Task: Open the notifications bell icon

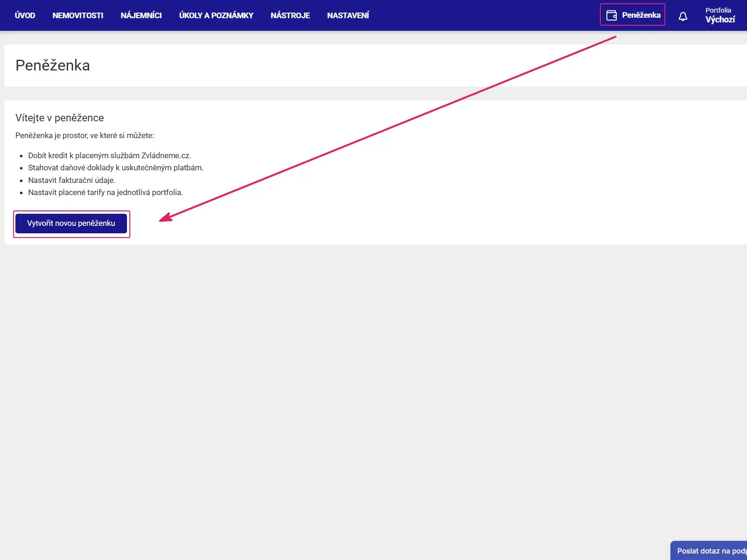Action: pos(683,17)
